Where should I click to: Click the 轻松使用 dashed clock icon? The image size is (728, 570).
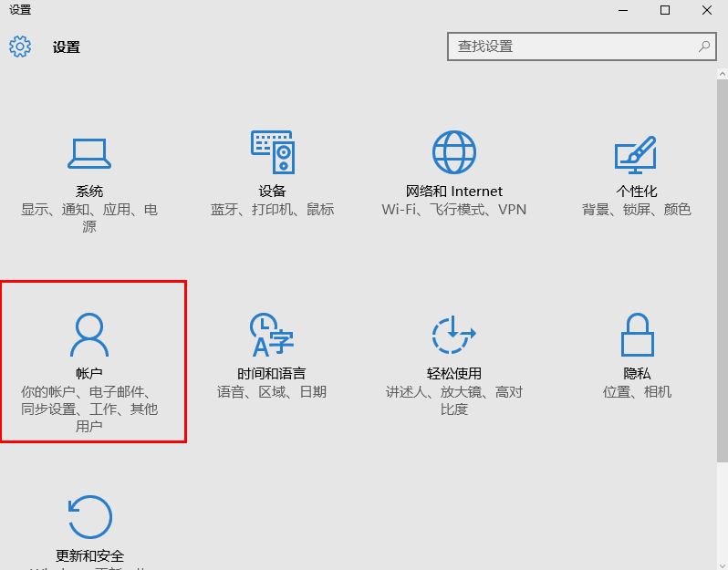click(454, 335)
